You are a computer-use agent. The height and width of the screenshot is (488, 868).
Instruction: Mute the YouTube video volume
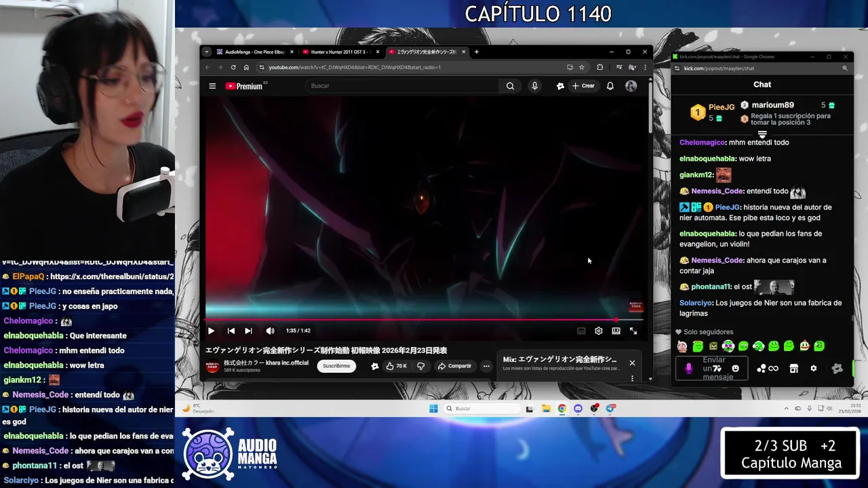[x=270, y=331]
